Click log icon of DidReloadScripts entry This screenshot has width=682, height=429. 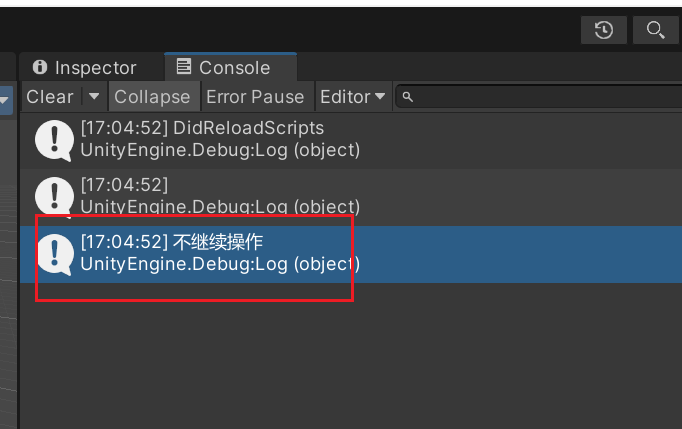54,140
